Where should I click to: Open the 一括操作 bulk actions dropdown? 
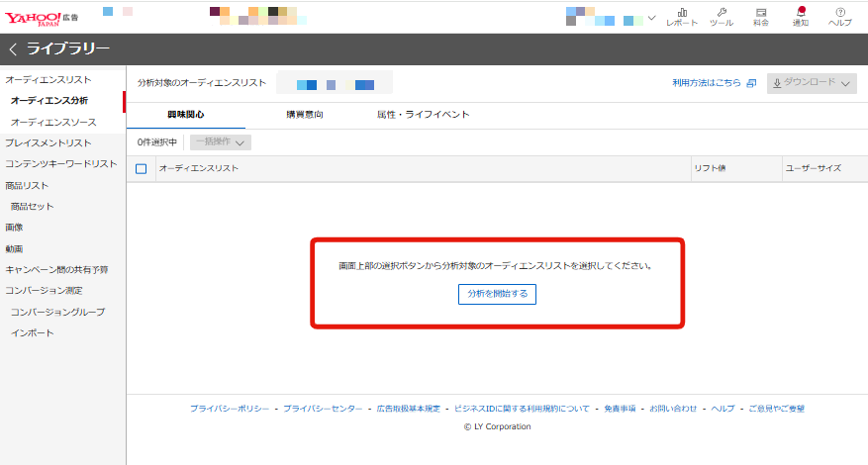pyautogui.click(x=220, y=142)
